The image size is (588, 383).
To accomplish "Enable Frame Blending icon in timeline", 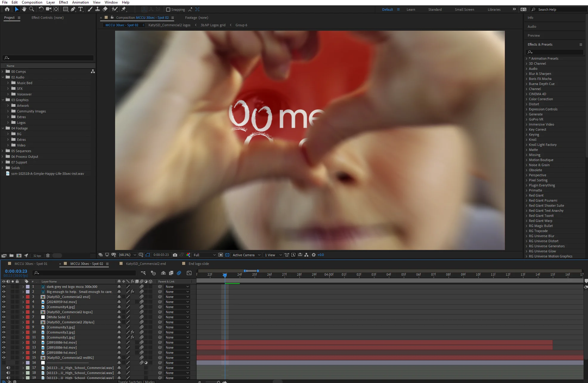I will (171, 273).
